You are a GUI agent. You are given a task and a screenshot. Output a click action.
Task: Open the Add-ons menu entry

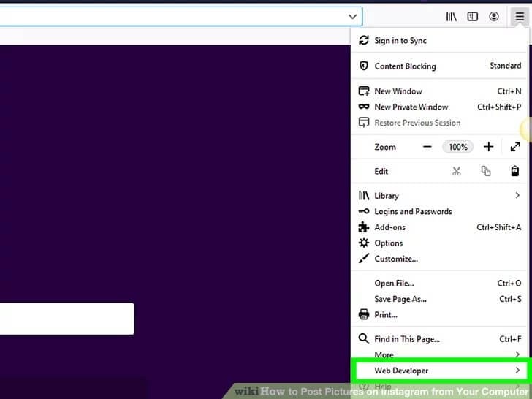(440, 227)
